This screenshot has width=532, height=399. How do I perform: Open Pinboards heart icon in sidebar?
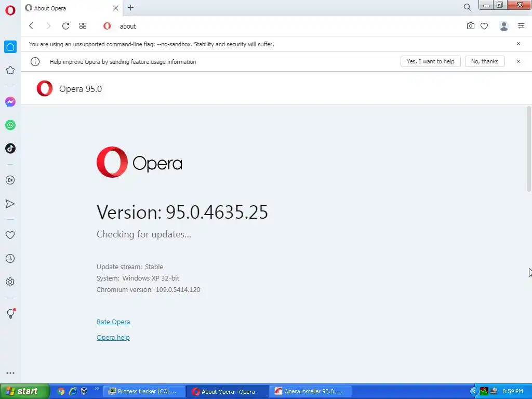(10, 235)
